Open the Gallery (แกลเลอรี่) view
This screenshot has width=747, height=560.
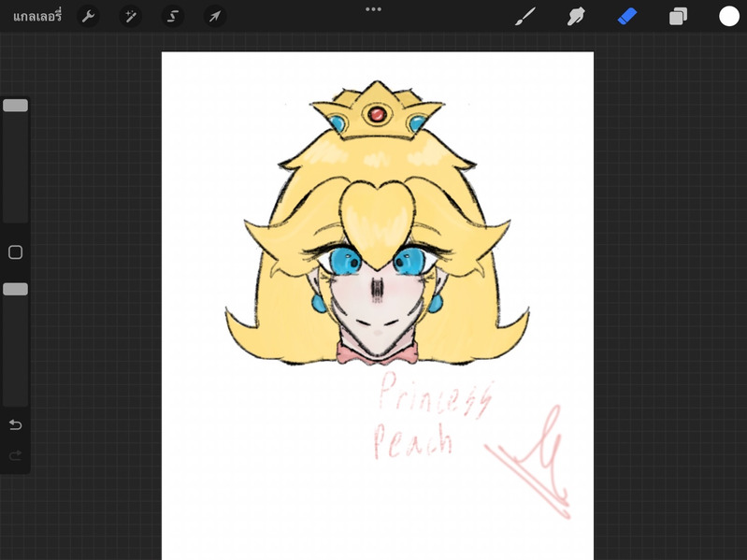(x=37, y=17)
